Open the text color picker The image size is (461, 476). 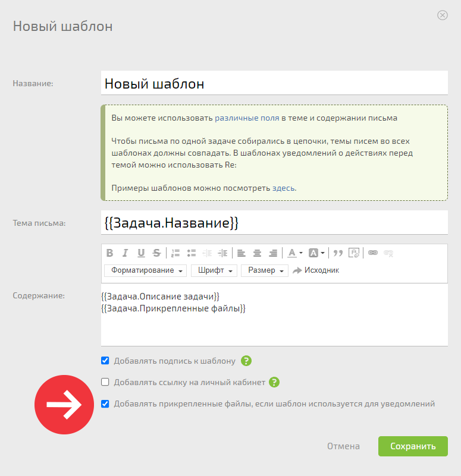click(295, 253)
